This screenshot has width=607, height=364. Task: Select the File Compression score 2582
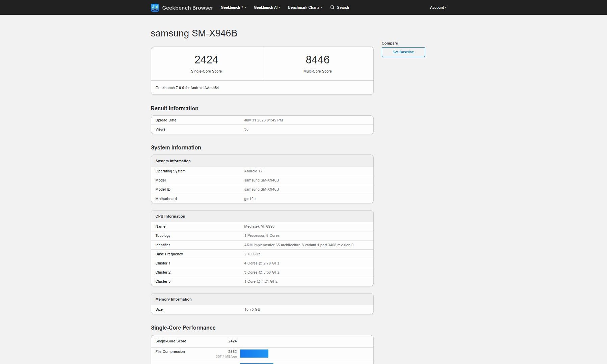232,352
